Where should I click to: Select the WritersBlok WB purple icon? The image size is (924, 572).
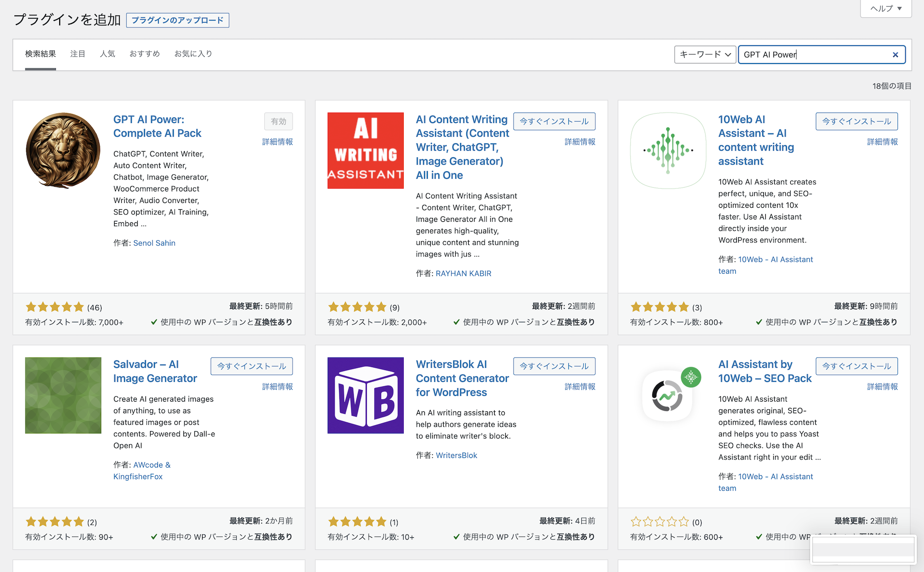365,395
